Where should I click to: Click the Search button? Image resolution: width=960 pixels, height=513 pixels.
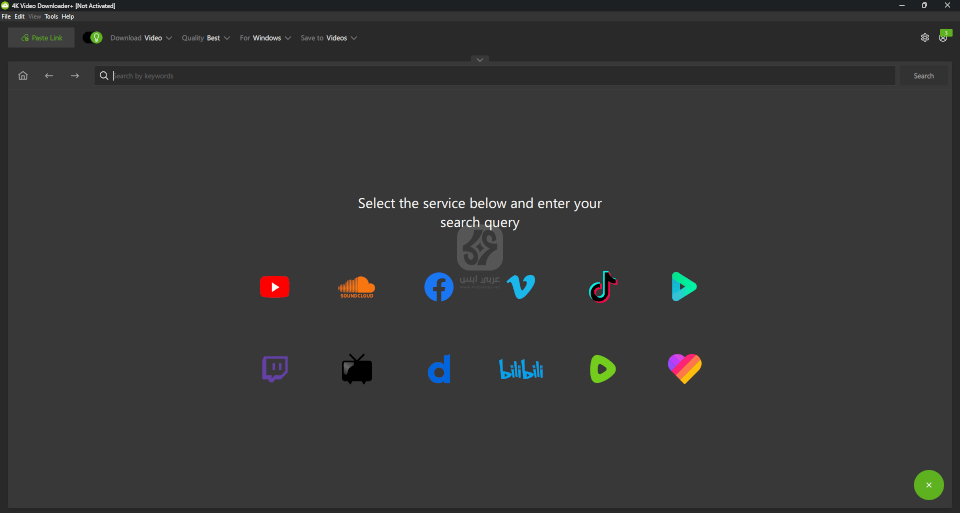pyautogui.click(x=923, y=76)
